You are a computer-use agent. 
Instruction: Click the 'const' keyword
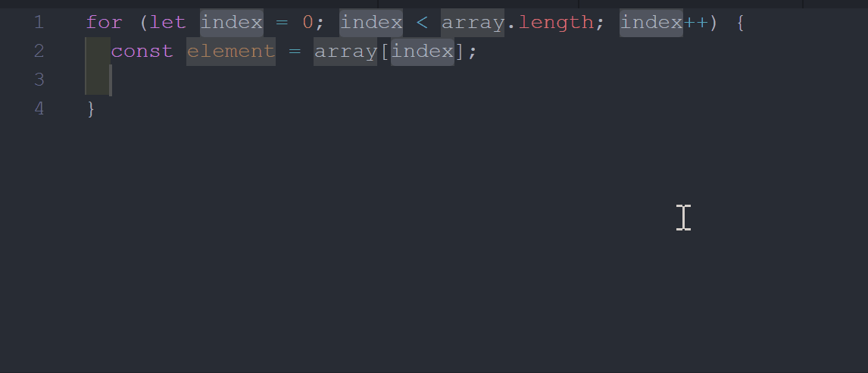142,52
